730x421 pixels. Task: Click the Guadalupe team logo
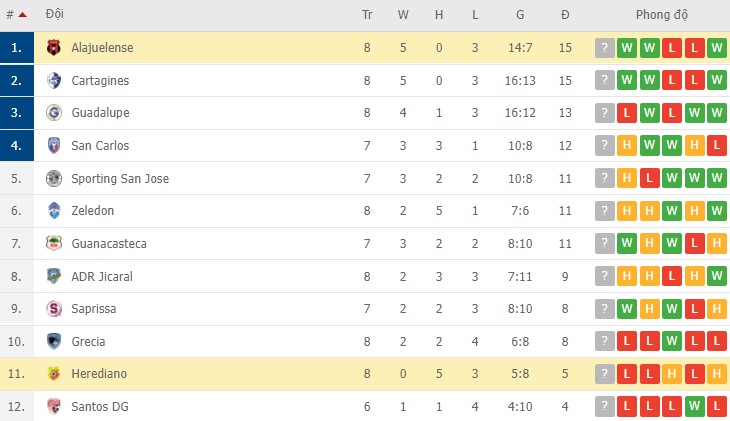(54, 113)
